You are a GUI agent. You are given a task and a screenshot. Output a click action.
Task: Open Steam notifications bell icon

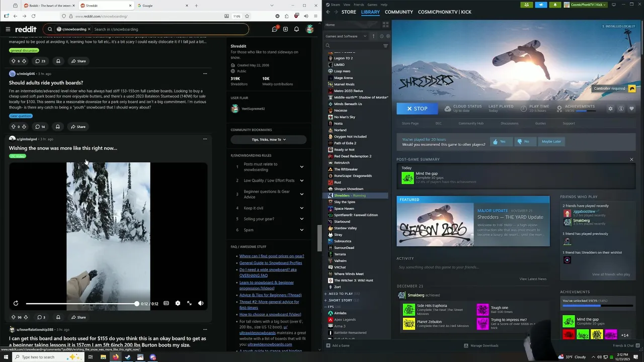coord(555,5)
